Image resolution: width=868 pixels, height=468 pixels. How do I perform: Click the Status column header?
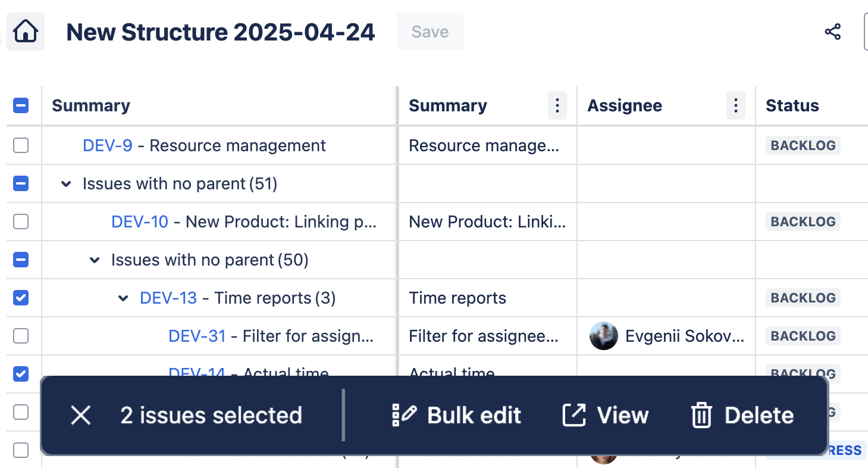point(792,106)
